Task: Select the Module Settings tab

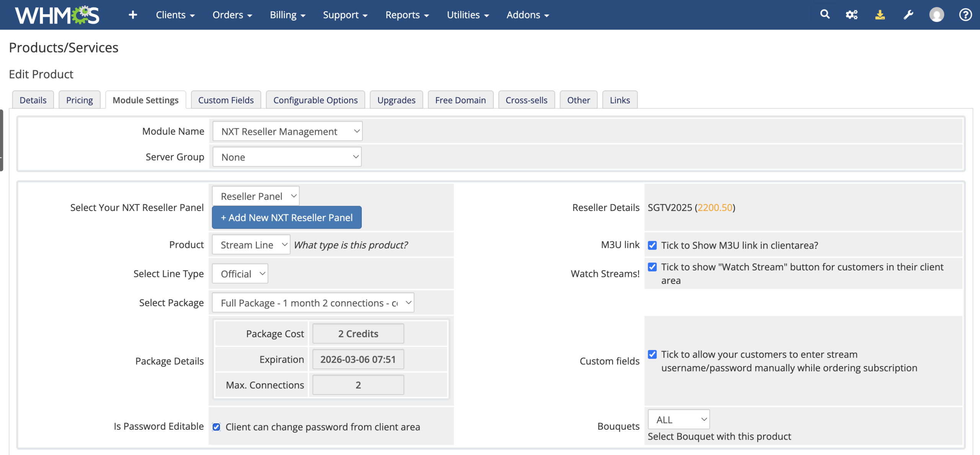Action: pyautogui.click(x=145, y=100)
